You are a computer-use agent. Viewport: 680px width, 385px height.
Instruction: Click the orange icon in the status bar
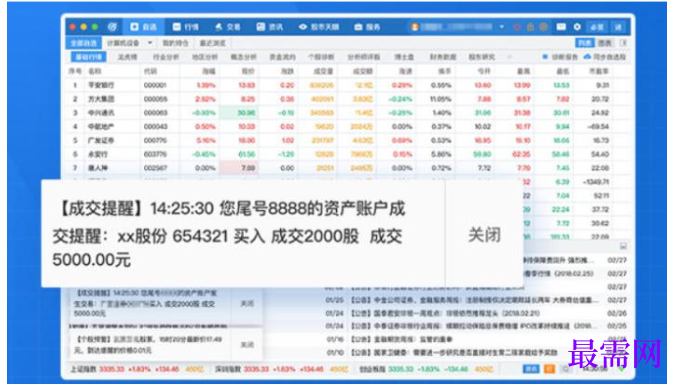pyautogui.click(x=549, y=369)
